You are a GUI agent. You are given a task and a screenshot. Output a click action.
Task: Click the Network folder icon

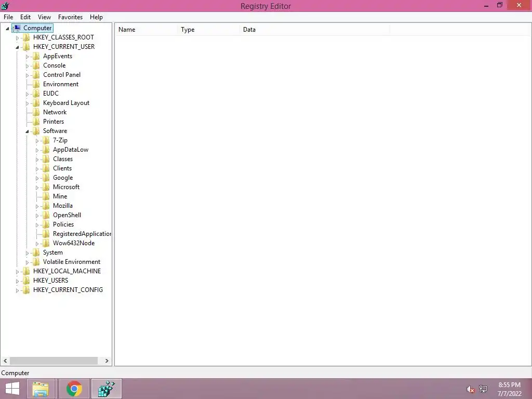pyautogui.click(x=36, y=112)
